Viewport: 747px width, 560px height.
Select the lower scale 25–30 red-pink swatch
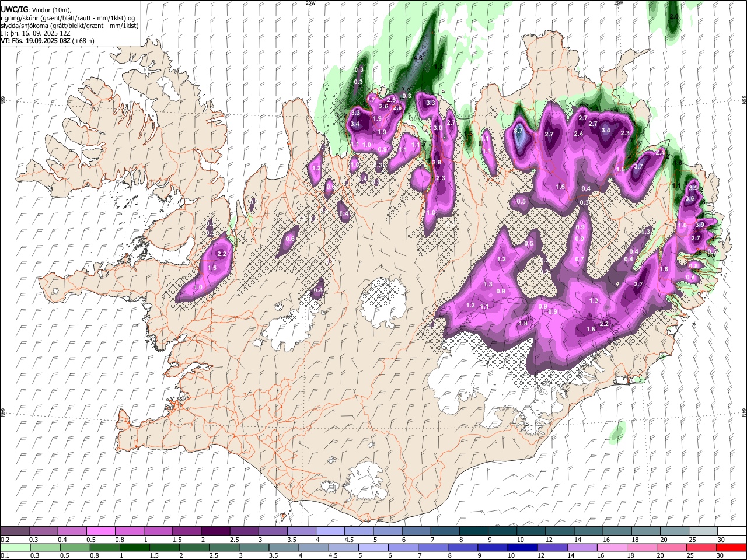(x=701, y=547)
